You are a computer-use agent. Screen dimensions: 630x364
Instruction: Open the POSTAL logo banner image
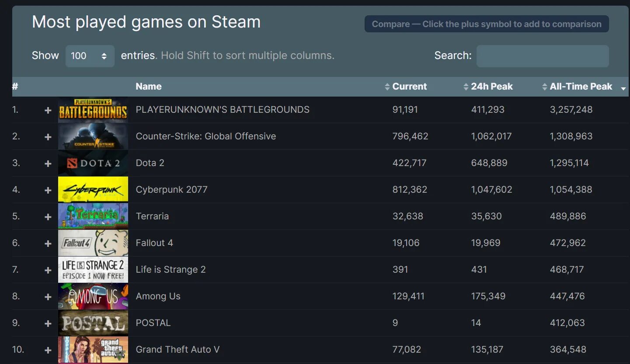tap(93, 323)
